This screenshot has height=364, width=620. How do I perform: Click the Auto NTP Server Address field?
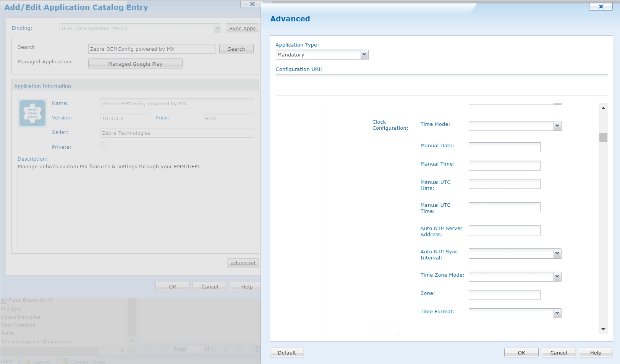tap(504, 230)
